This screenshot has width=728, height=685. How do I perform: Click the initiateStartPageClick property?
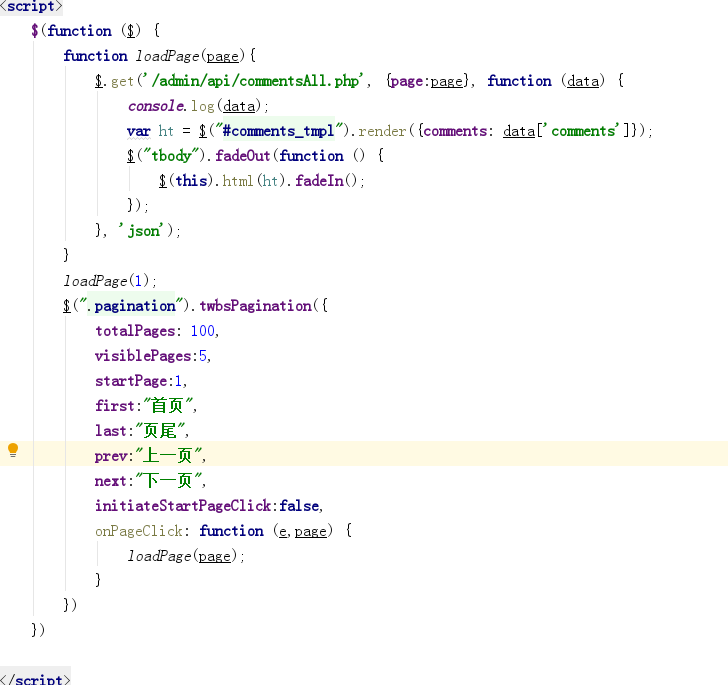pos(183,506)
